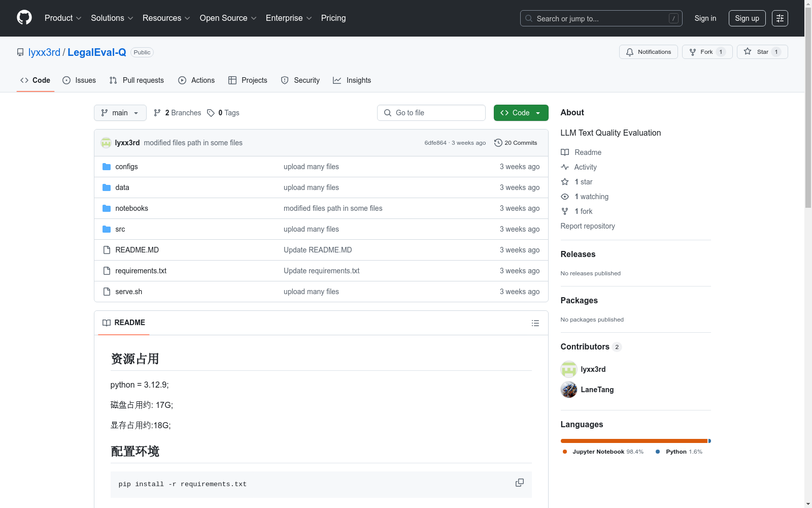The width and height of the screenshot is (812, 508).
Task: Open the Pull requests tab
Action: pyautogui.click(x=137, y=80)
